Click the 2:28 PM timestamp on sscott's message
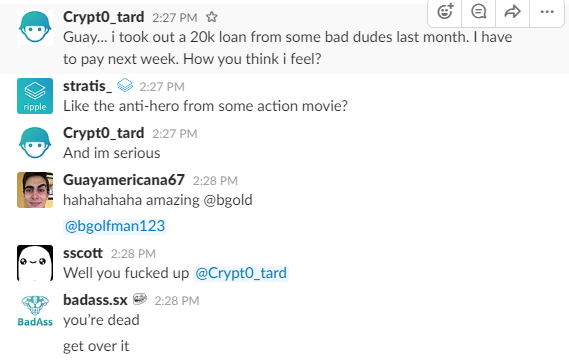Viewport: 569px width, 363px height. [133, 254]
